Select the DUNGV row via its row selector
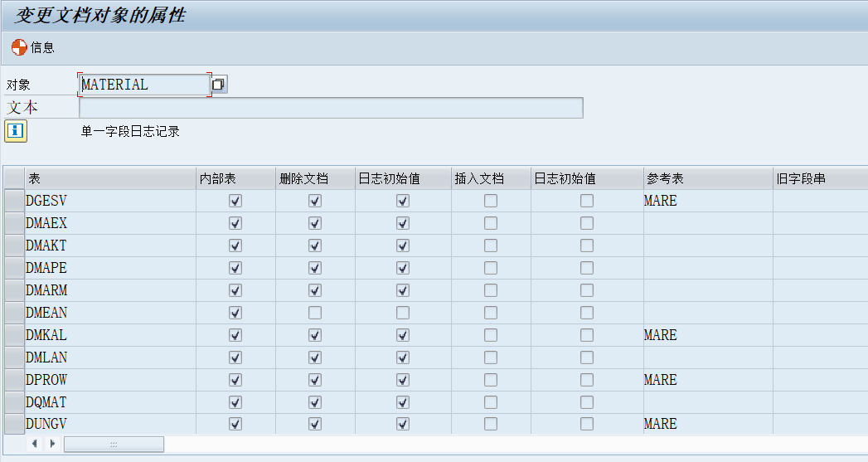The height and width of the screenshot is (462, 868). click(14, 424)
